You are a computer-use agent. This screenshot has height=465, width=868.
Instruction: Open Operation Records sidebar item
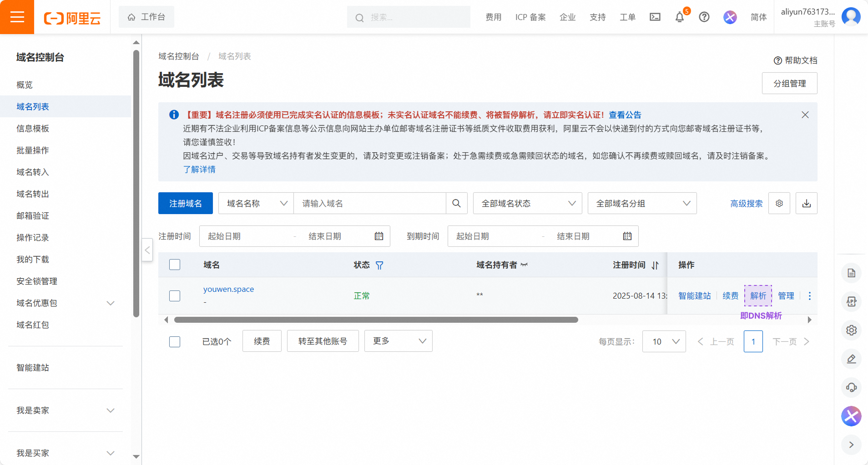[33, 238]
